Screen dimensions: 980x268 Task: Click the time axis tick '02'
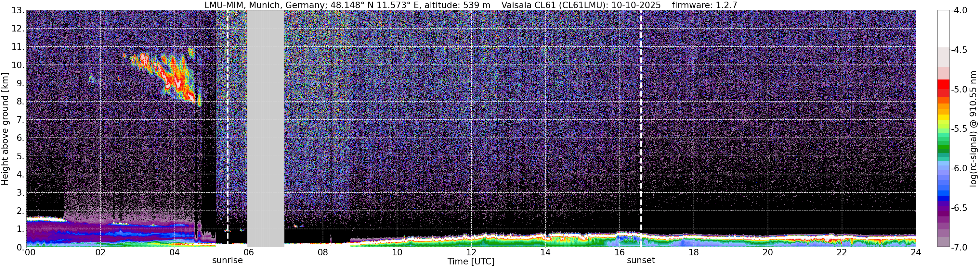[x=100, y=253]
